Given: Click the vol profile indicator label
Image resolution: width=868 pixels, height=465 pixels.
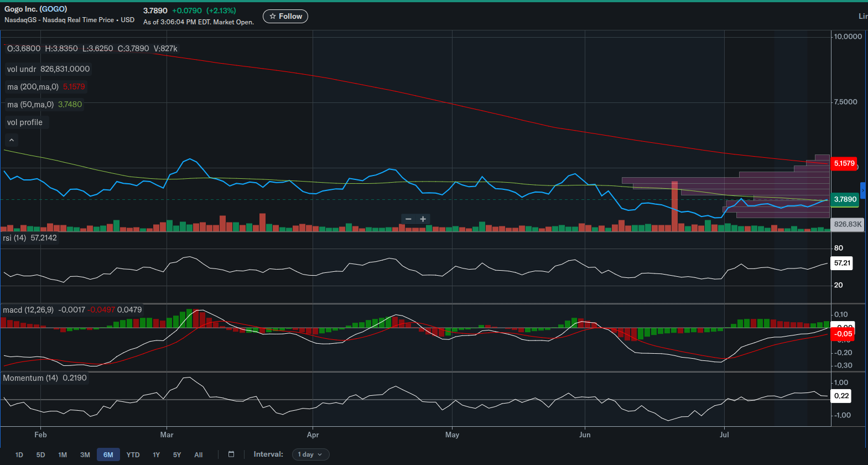Looking at the screenshot, I should point(25,122).
